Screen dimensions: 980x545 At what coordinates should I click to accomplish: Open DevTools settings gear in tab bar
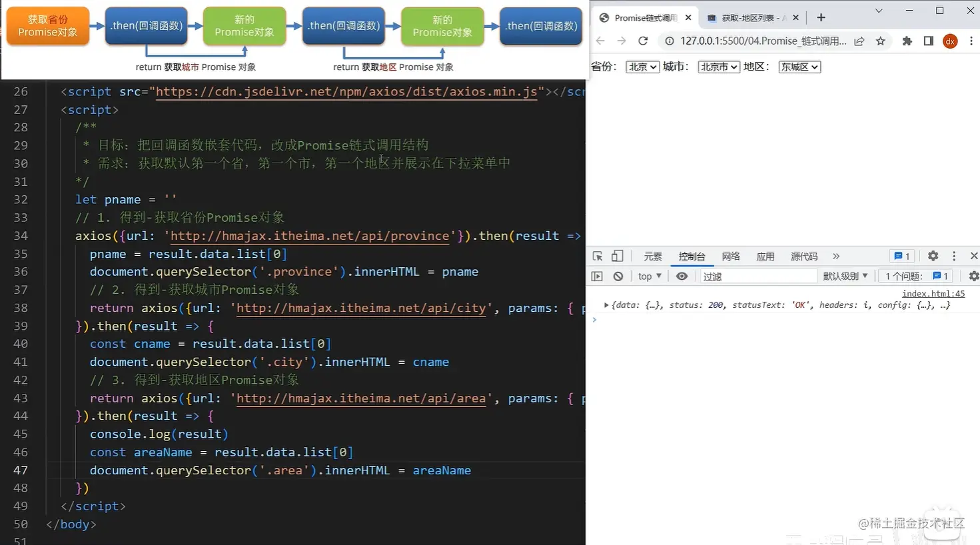[933, 257]
